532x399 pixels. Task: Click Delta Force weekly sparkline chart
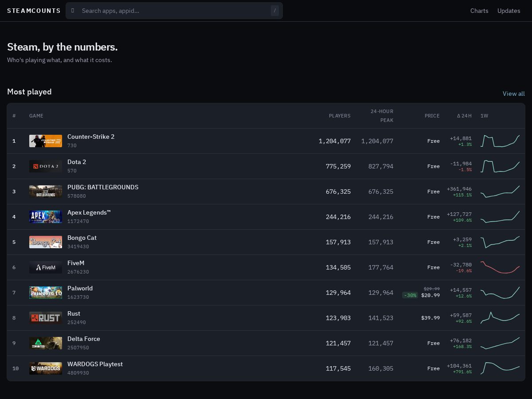[500, 343]
